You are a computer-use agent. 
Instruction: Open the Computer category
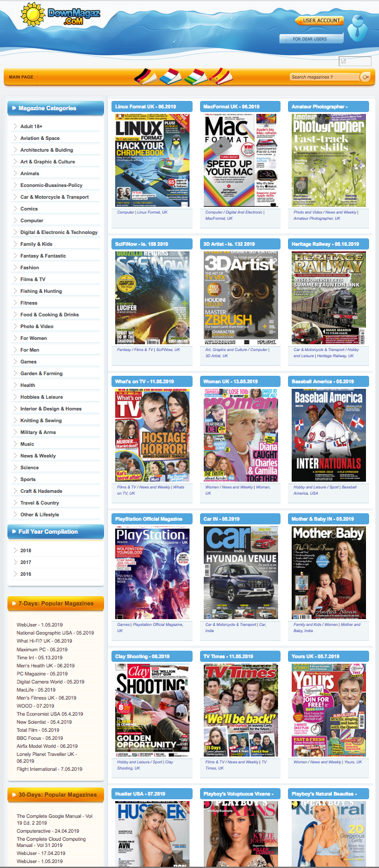pyautogui.click(x=32, y=221)
